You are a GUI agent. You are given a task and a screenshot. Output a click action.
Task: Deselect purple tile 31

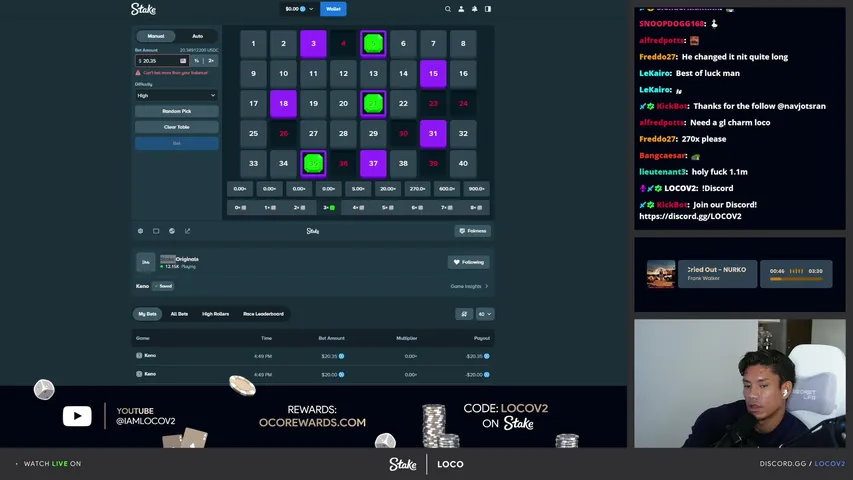pyautogui.click(x=433, y=133)
